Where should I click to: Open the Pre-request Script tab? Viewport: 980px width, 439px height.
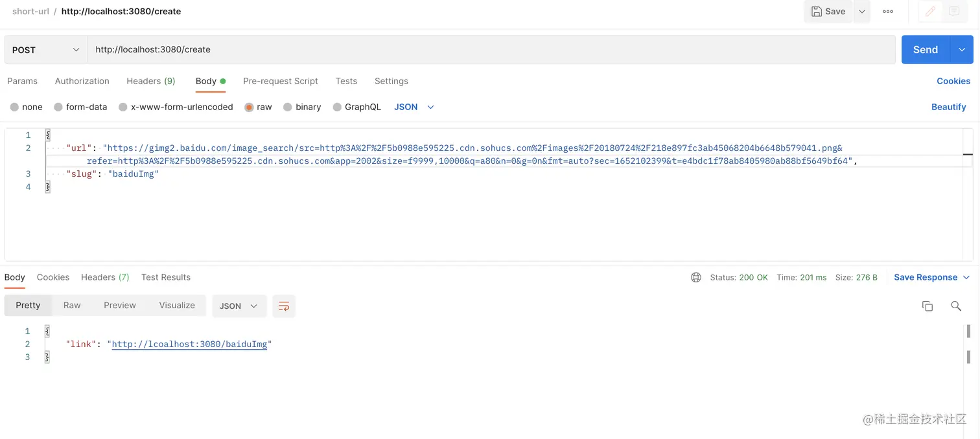click(x=281, y=81)
